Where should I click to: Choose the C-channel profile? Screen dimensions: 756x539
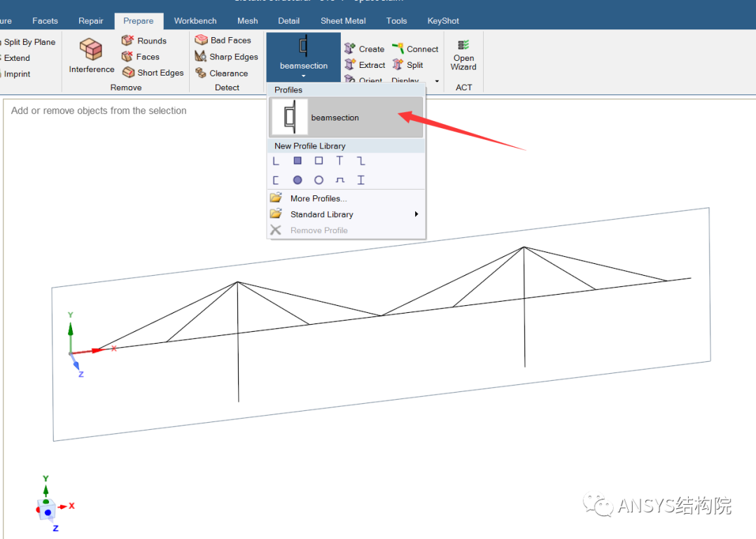[x=276, y=180]
